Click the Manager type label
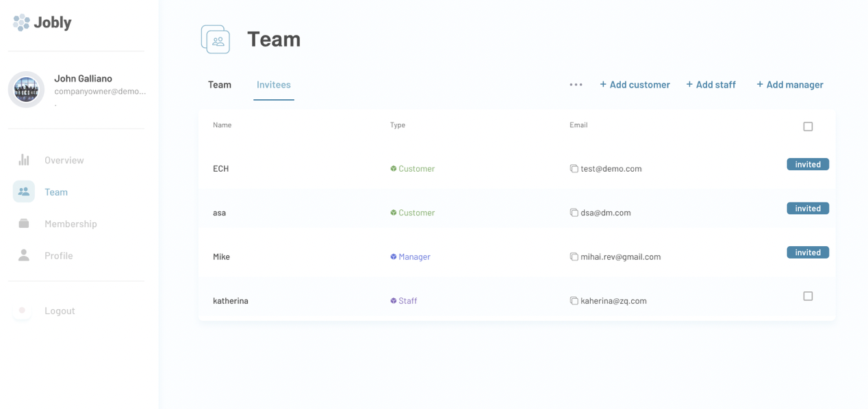The image size is (868, 409). [x=415, y=257]
